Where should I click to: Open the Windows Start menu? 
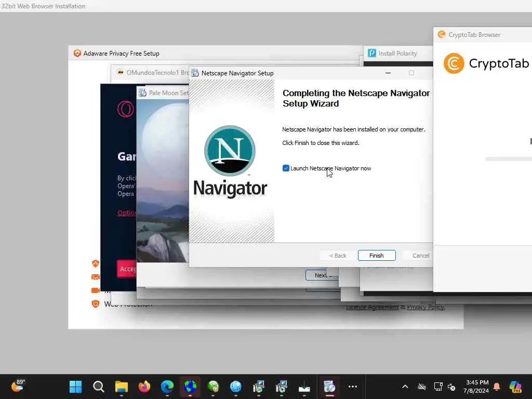(x=75, y=387)
